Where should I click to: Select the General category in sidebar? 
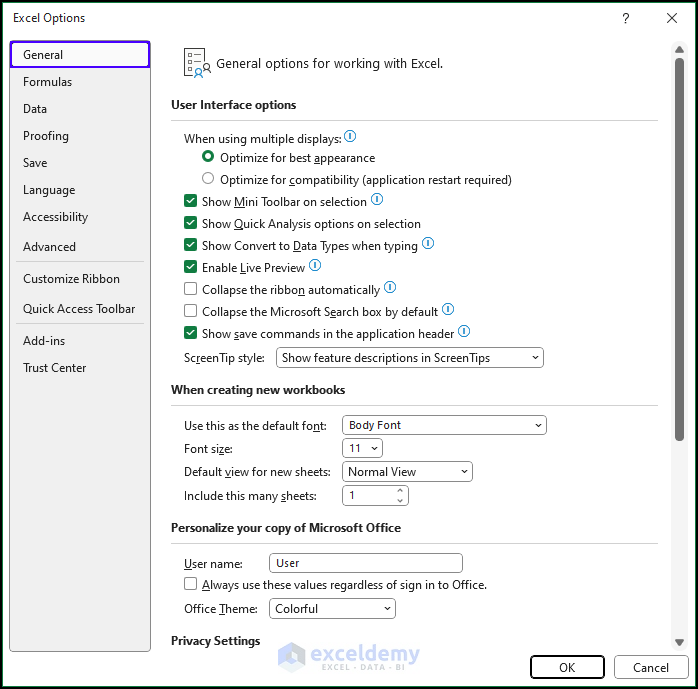80,55
